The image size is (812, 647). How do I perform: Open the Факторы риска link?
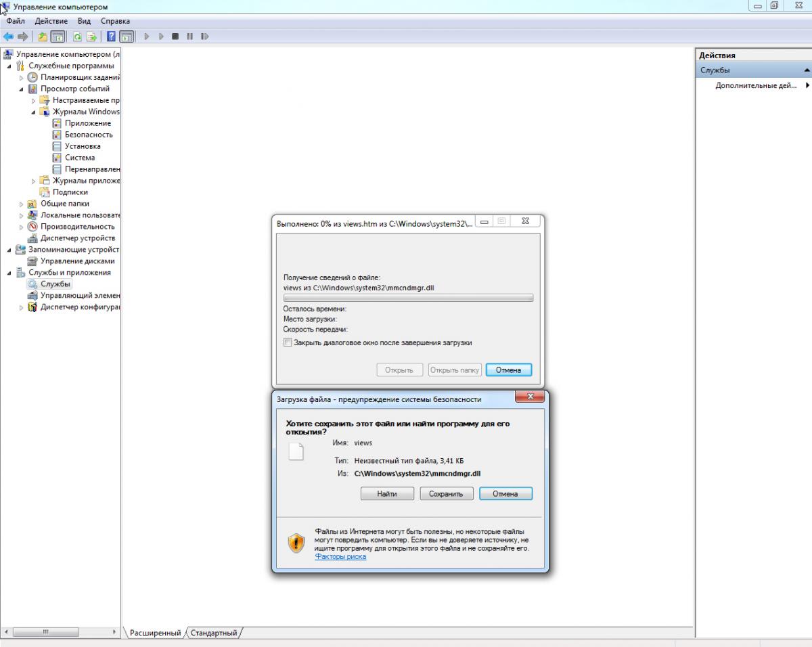point(340,557)
